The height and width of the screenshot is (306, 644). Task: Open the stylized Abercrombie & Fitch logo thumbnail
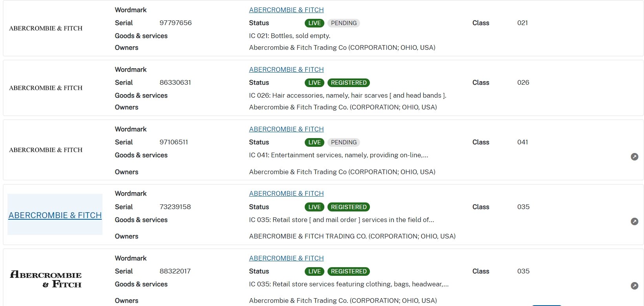(46, 279)
